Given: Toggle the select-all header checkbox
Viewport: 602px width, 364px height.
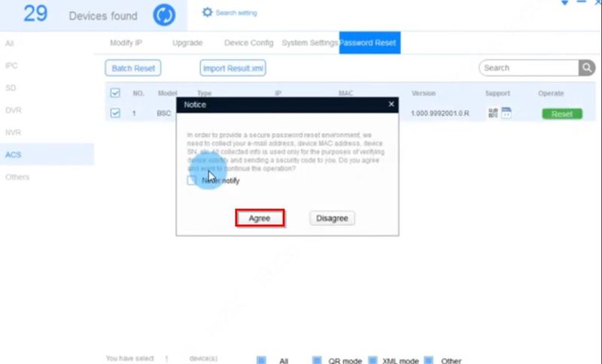Looking at the screenshot, I should (115, 93).
